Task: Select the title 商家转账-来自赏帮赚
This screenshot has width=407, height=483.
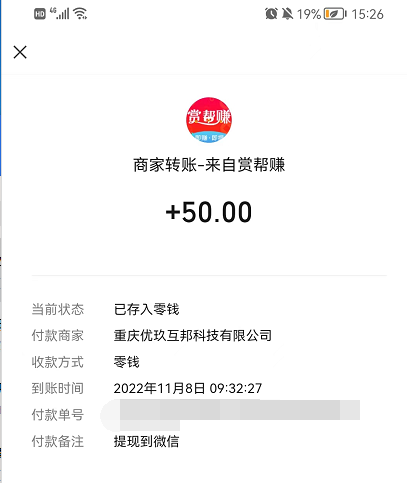Action: click(x=209, y=165)
